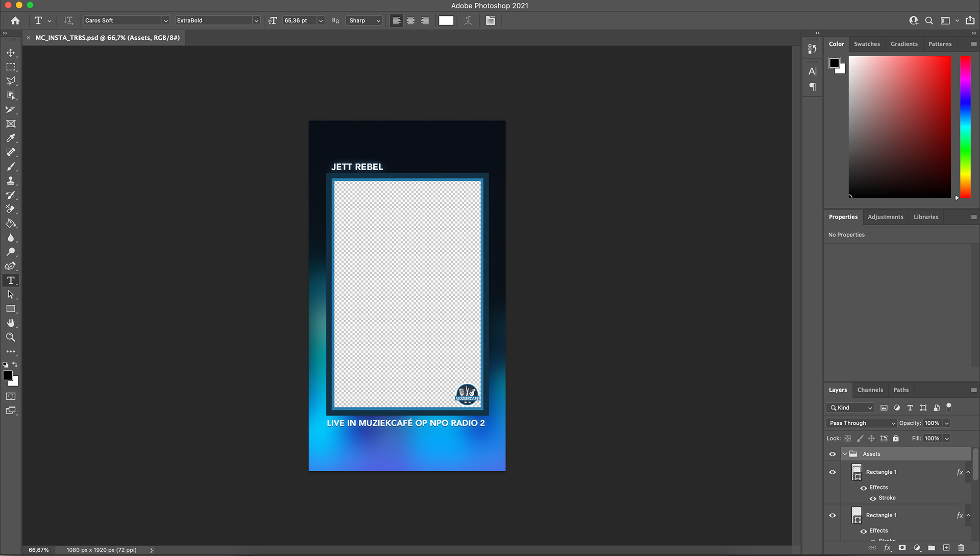The width and height of the screenshot is (980, 556).
Task: Select the Paint Bucket tool
Action: pyautogui.click(x=11, y=224)
